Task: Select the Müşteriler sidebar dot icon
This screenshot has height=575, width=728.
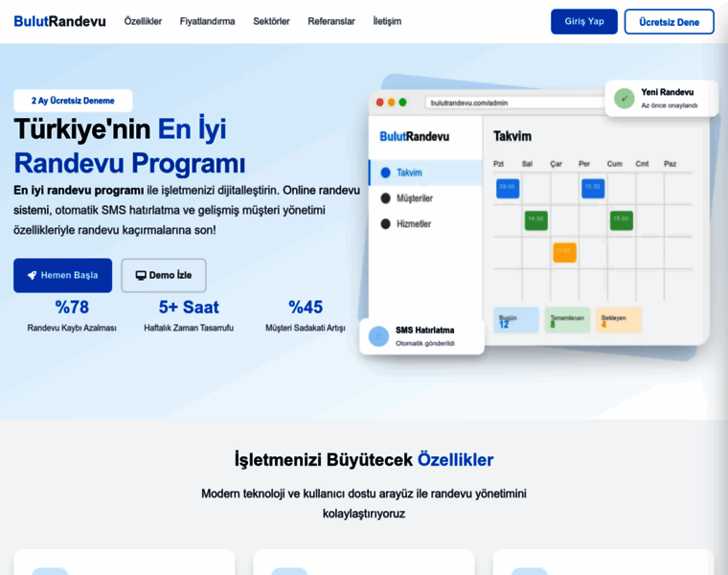Action: 386,198
